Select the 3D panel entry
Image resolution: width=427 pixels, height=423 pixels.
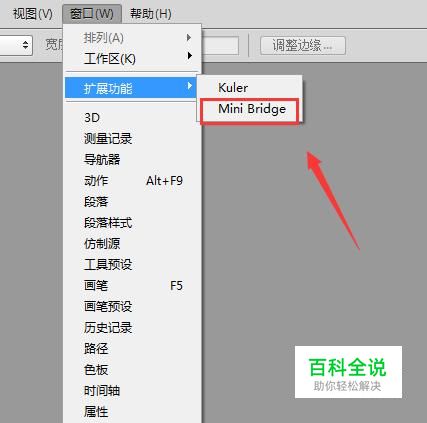pos(133,118)
